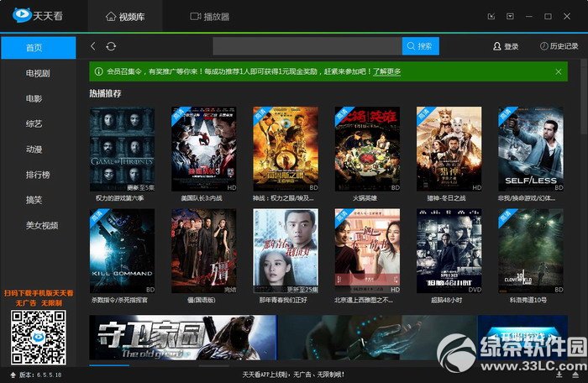The image size is (588, 383).
Task: Open 历史记录 history
Action: pyautogui.click(x=559, y=46)
